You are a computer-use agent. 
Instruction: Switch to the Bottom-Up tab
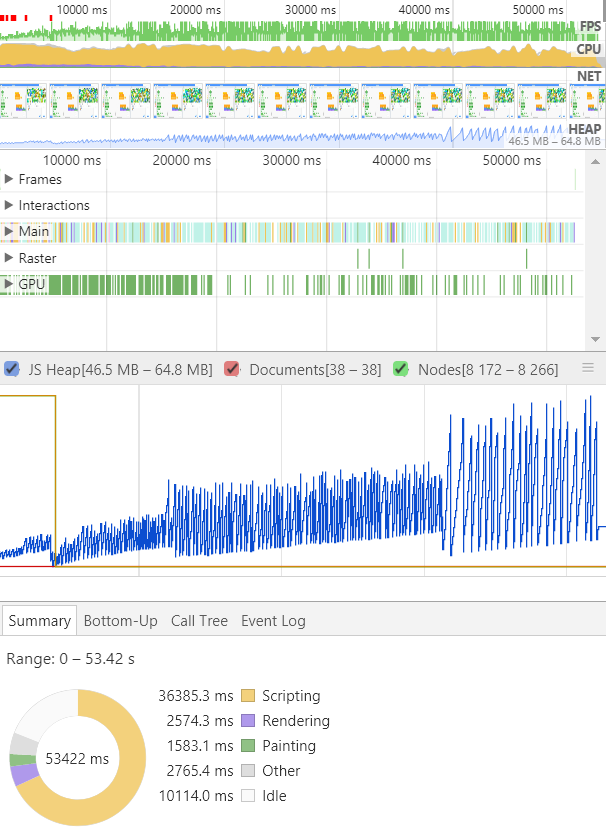pos(121,620)
